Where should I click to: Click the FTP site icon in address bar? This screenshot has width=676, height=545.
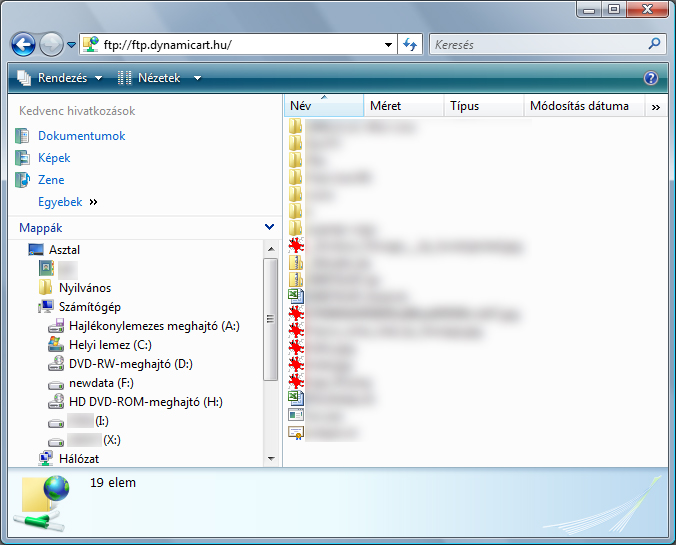(x=91, y=44)
